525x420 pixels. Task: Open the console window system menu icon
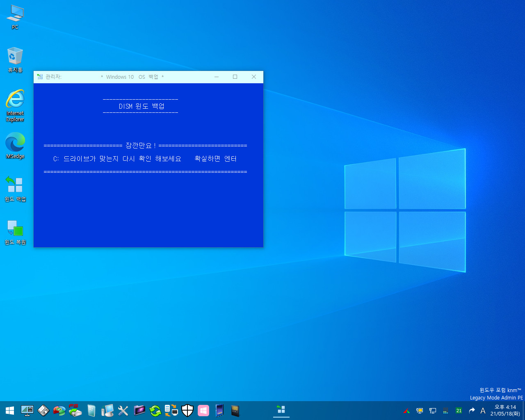coord(40,77)
